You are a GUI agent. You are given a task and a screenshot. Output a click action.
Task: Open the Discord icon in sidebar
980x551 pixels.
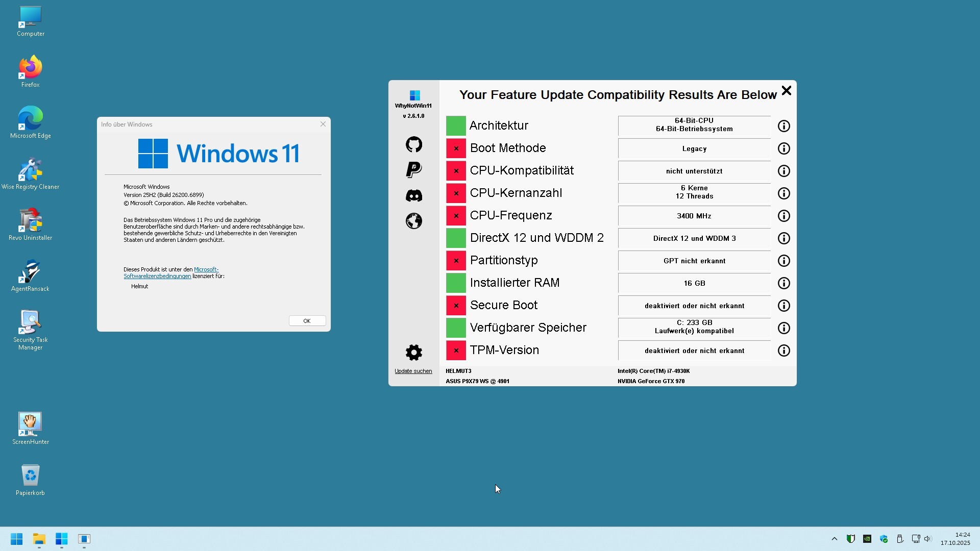point(413,195)
